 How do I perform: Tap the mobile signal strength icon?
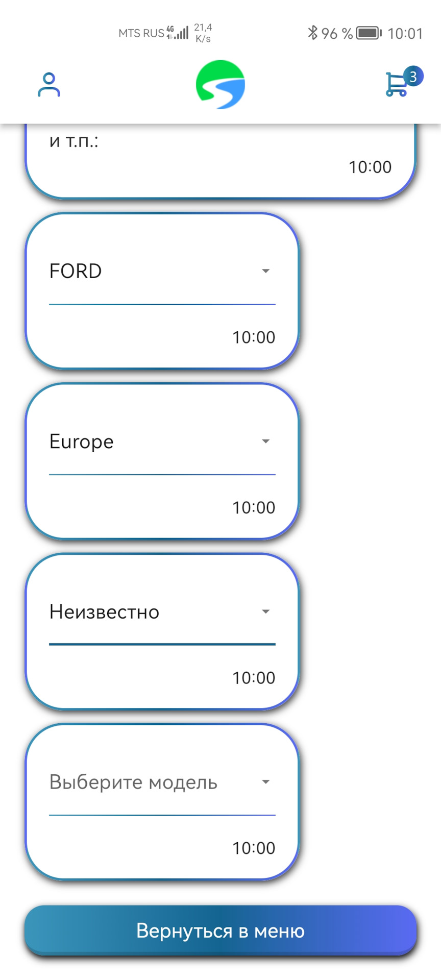point(181,33)
